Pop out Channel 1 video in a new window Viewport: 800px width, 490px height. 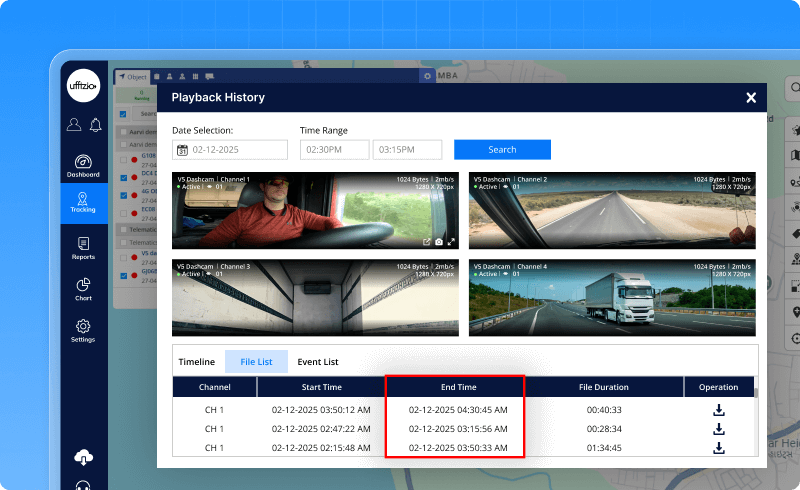tap(425, 241)
